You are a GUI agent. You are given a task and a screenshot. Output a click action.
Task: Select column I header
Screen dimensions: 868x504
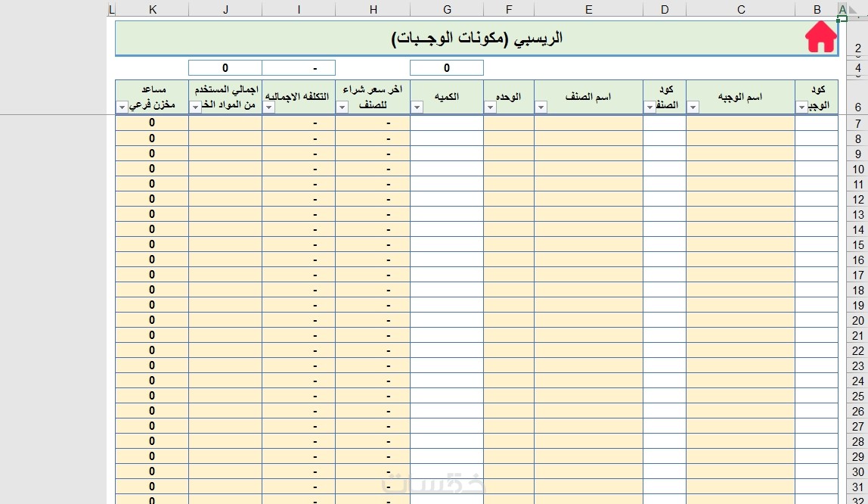point(299,9)
